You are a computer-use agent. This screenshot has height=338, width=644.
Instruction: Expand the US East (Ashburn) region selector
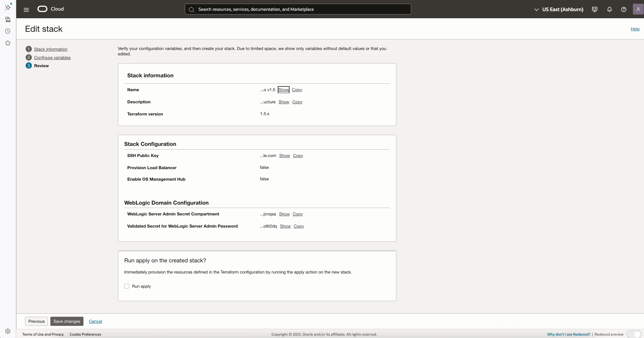(x=559, y=9)
